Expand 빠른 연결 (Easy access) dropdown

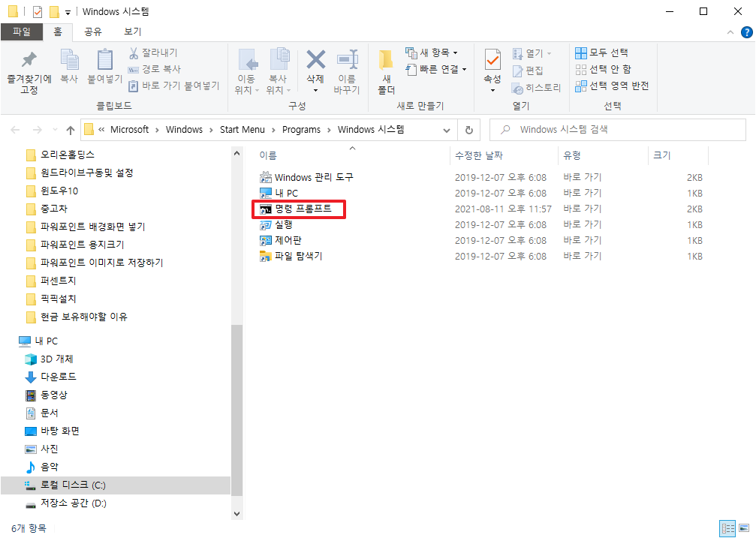[436, 70]
